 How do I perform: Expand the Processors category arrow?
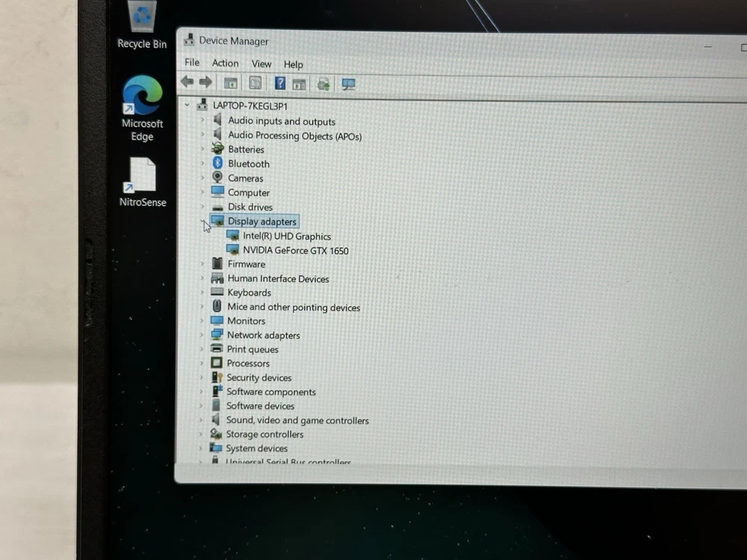click(202, 364)
